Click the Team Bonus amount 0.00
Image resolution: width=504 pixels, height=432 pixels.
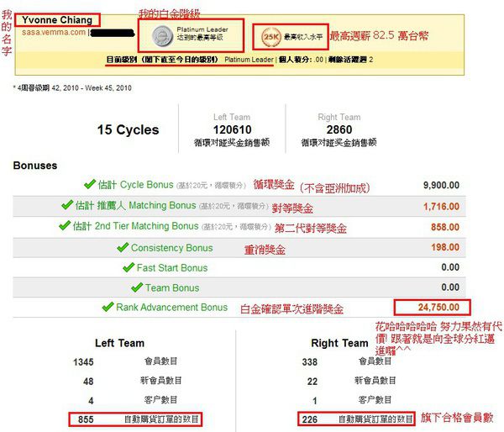450,287
